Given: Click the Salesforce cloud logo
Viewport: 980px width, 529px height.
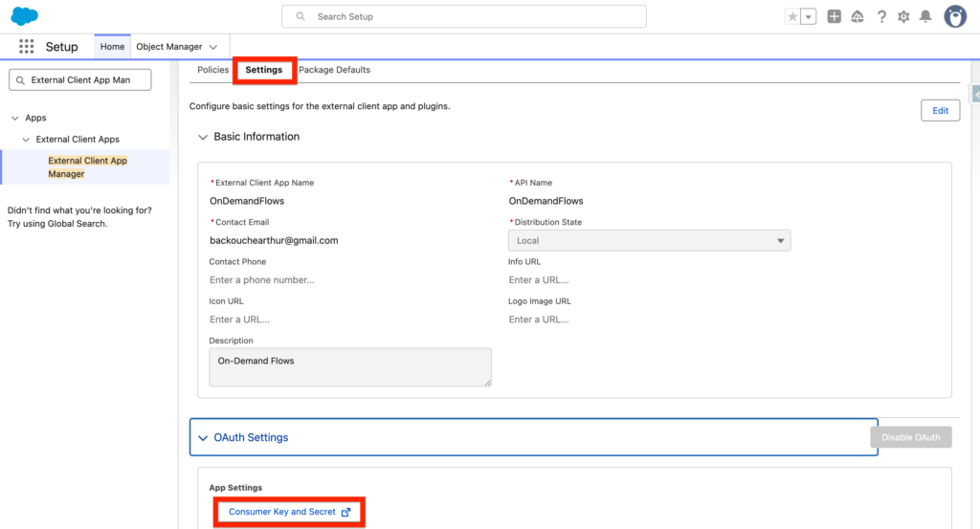Looking at the screenshot, I should [24, 16].
